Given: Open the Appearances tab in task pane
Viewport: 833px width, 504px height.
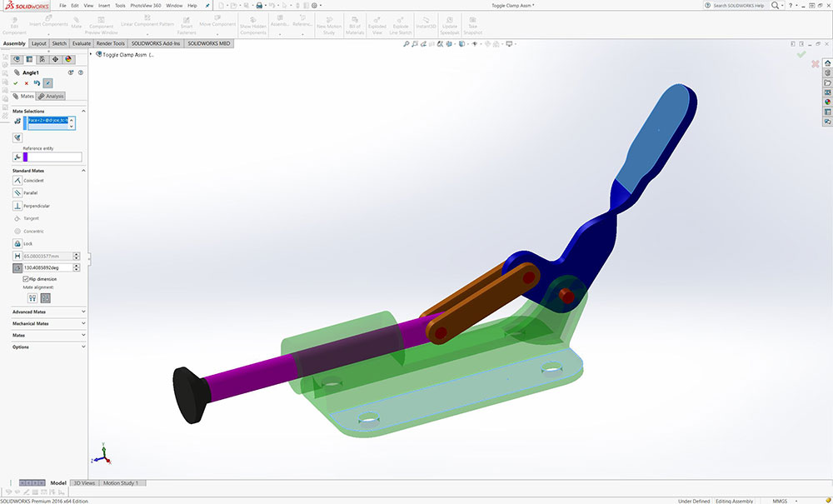Looking at the screenshot, I should 827,102.
